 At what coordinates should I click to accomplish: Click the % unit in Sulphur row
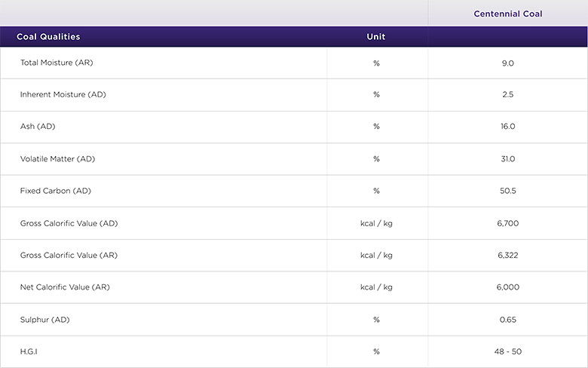pos(376,320)
